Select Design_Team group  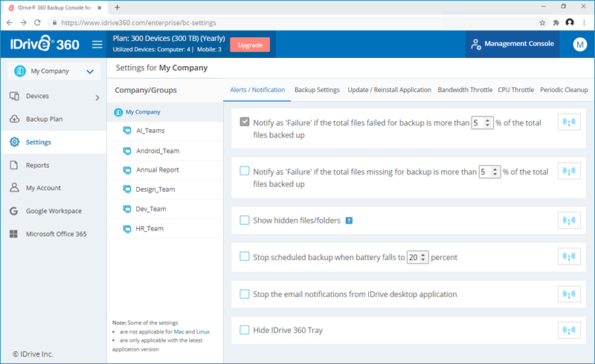(165, 189)
